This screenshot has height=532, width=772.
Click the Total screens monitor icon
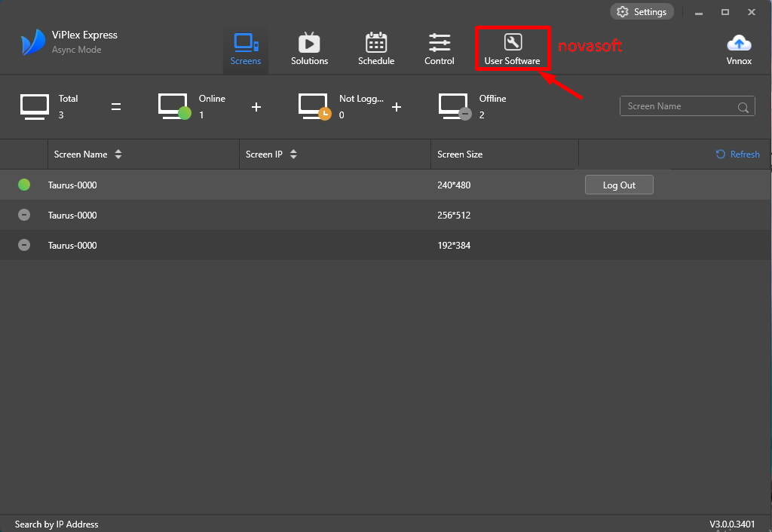point(35,106)
